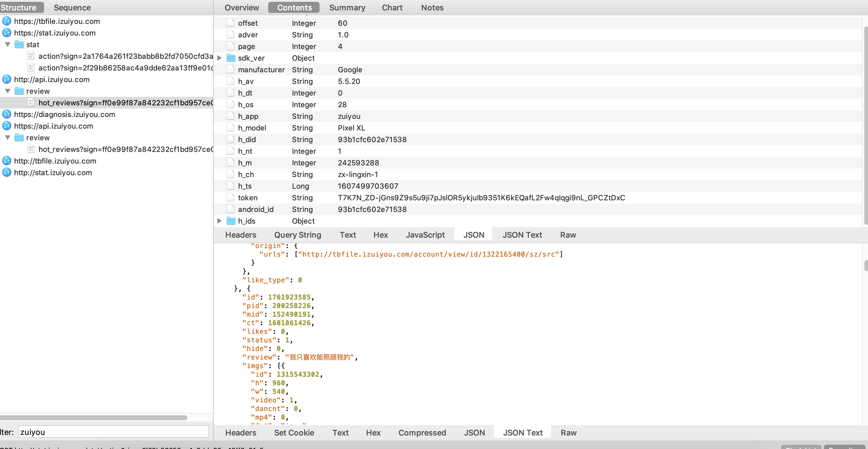Viewport: 868px width, 449px height.
Task: Show request Hex tab
Action: [x=380, y=235]
